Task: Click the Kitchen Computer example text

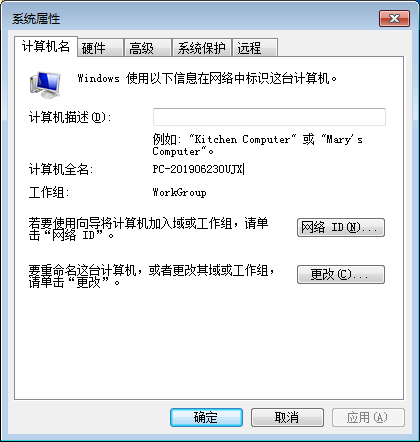Action: tap(242, 139)
